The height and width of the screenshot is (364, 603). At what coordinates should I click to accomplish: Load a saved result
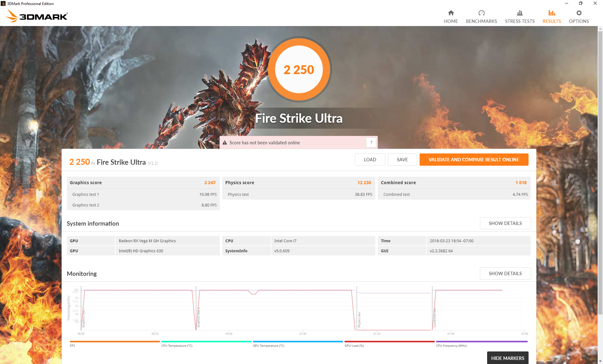370,160
